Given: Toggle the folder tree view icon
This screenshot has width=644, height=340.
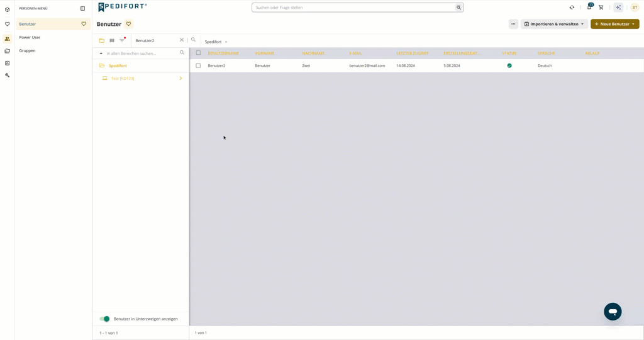Looking at the screenshot, I should tap(101, 40).
